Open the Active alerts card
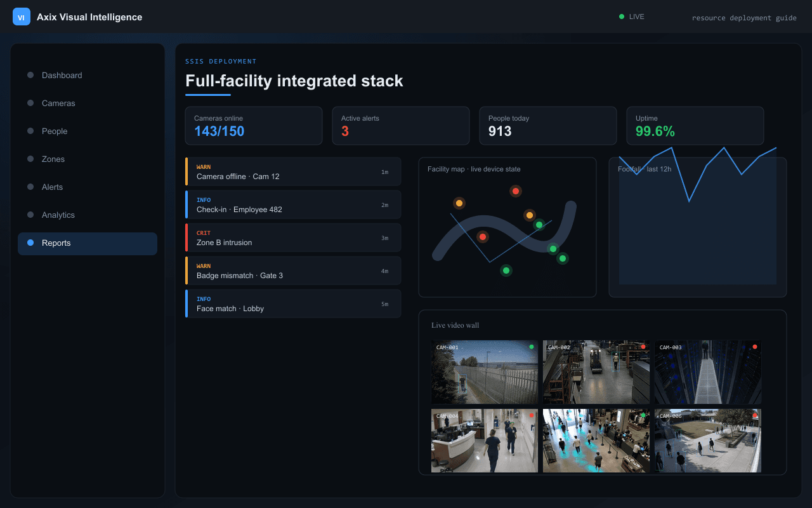 [x=401, y=126]
